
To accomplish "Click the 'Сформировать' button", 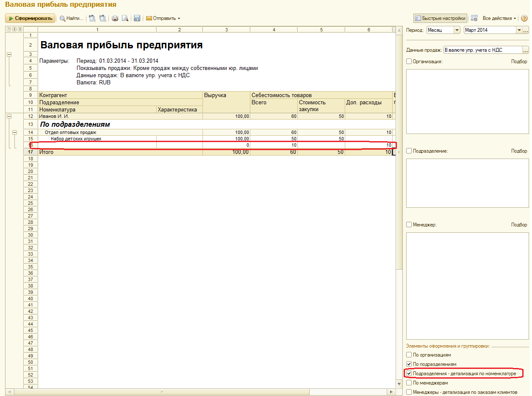I will coord(30,18).
